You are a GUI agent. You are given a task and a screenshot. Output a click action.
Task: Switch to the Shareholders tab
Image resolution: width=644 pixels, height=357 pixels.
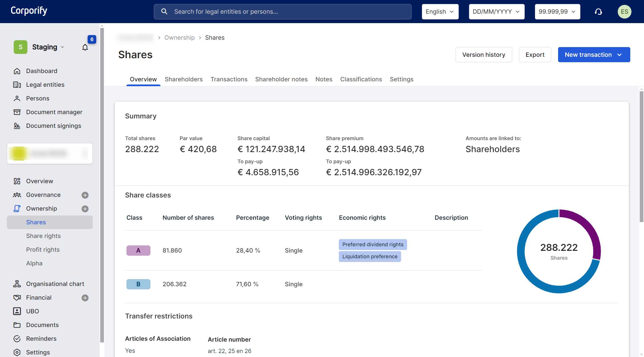(184, 79)
